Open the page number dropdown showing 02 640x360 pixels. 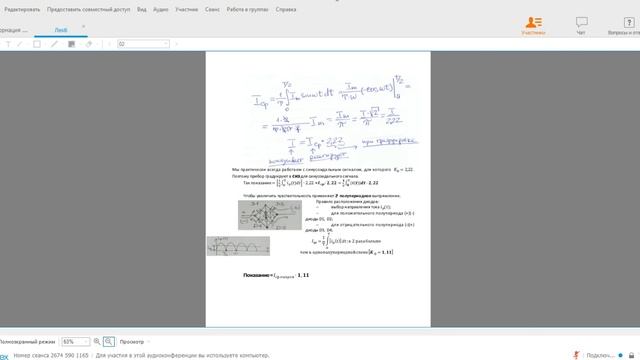(143, 44)
